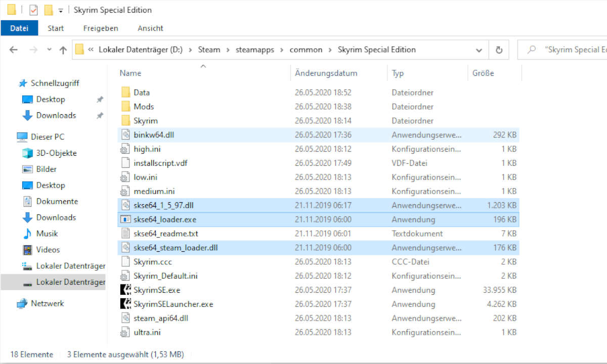
Task: Select Dieser PC in the sidebar
Action: (x=48, y=136)
